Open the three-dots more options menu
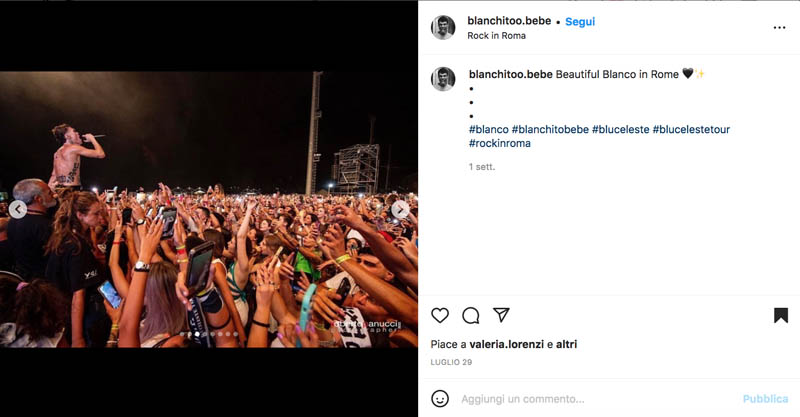Screen dimensions: 800x417 [779, 28]
